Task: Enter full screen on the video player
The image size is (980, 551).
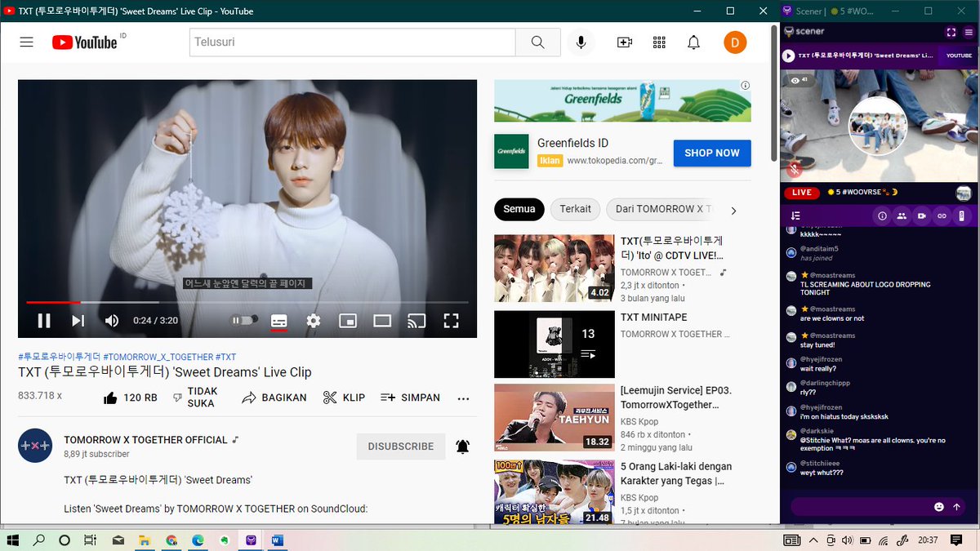Action: pyautogui.click(x=451, y=321)
